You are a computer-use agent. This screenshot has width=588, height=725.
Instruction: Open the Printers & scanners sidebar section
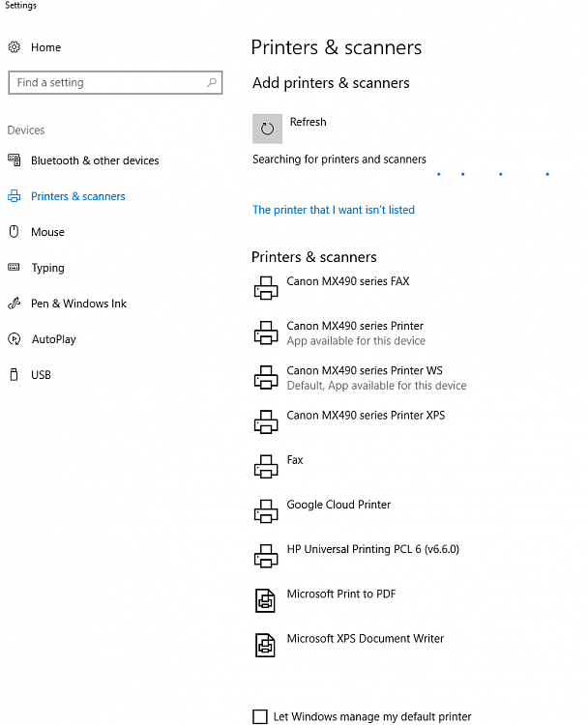point(77,196)
